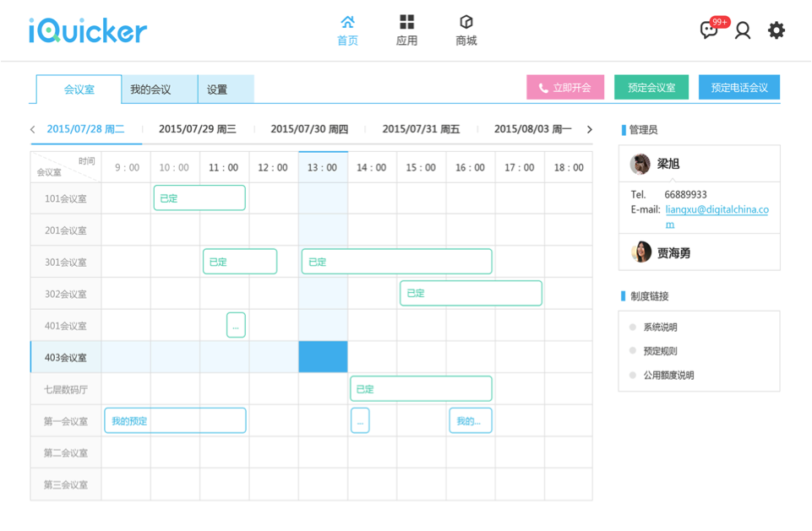Open the settings gear icon
The height and width of the screenshot is (531, 812).
pos(776,30)
